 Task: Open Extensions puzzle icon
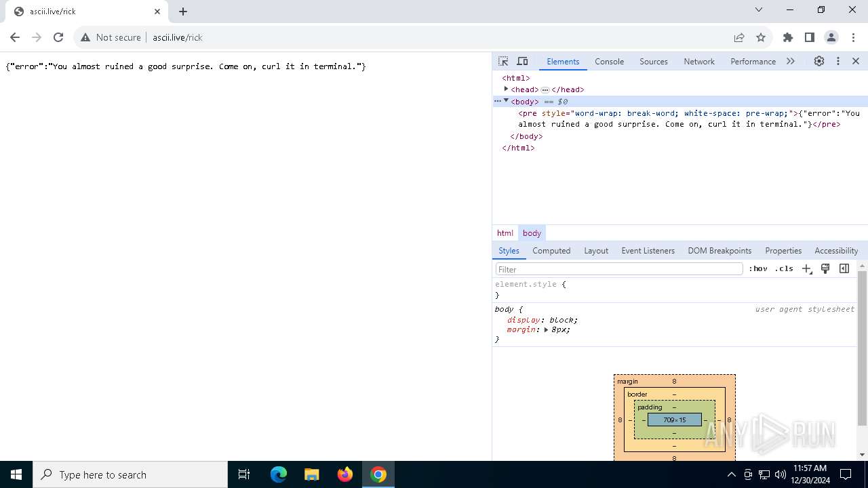pos(788,37)
